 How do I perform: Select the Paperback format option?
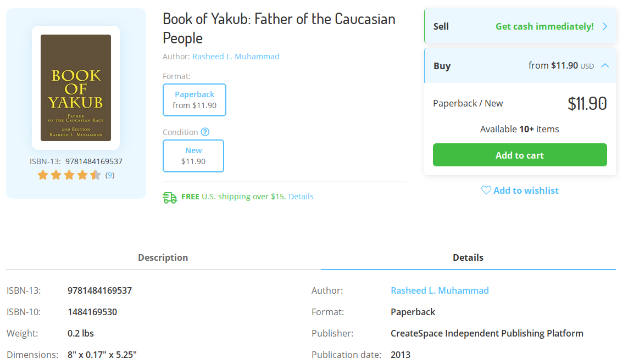click(194, 100)
